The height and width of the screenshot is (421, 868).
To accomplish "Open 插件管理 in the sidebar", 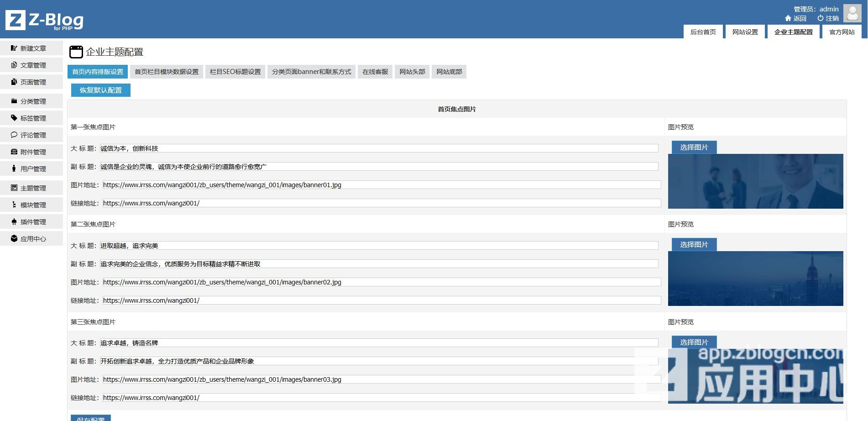I will 31,221.
